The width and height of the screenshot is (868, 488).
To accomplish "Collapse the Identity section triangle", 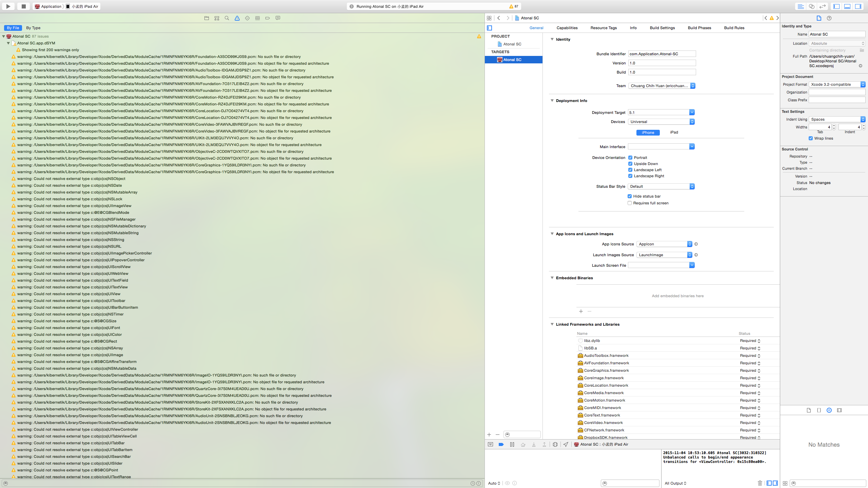I will (552, 39).
